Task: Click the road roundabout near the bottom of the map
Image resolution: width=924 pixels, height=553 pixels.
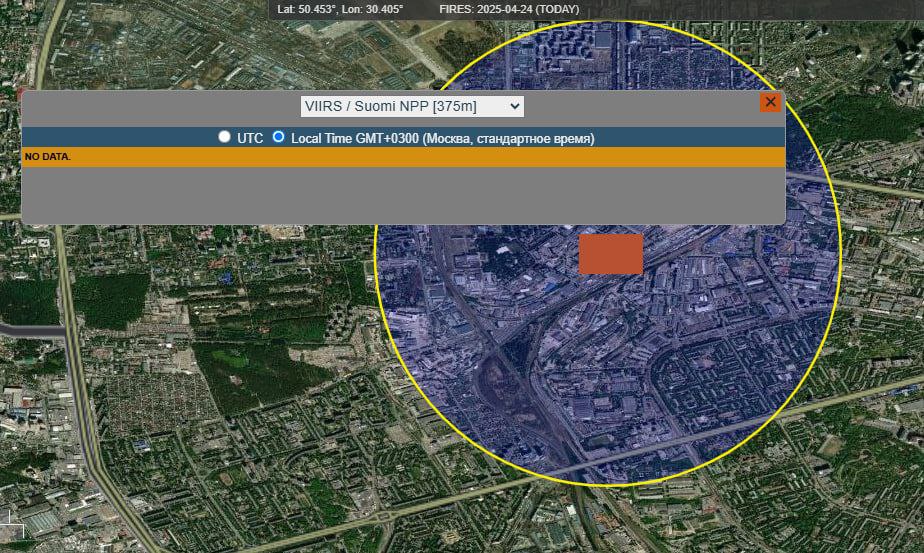Action: click(384, 517)
